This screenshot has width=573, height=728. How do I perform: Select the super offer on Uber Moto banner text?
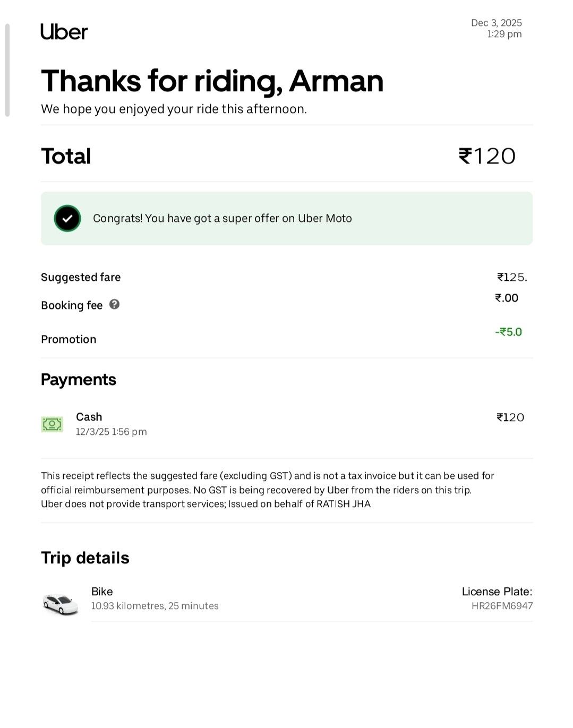(222, 218)
